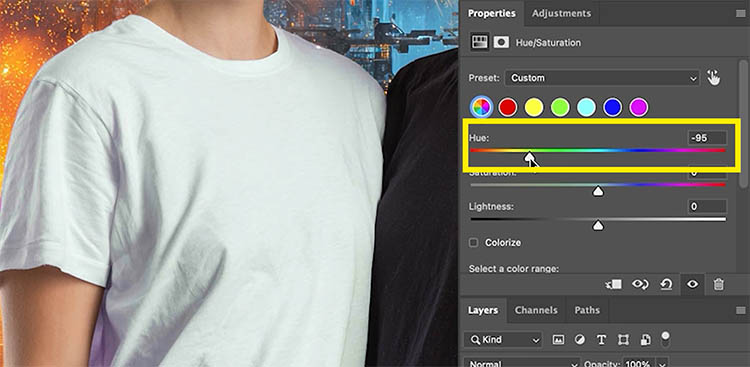Switch to the Layers tab
Viewport: 750px width, 367px height.
coord(483,310)
